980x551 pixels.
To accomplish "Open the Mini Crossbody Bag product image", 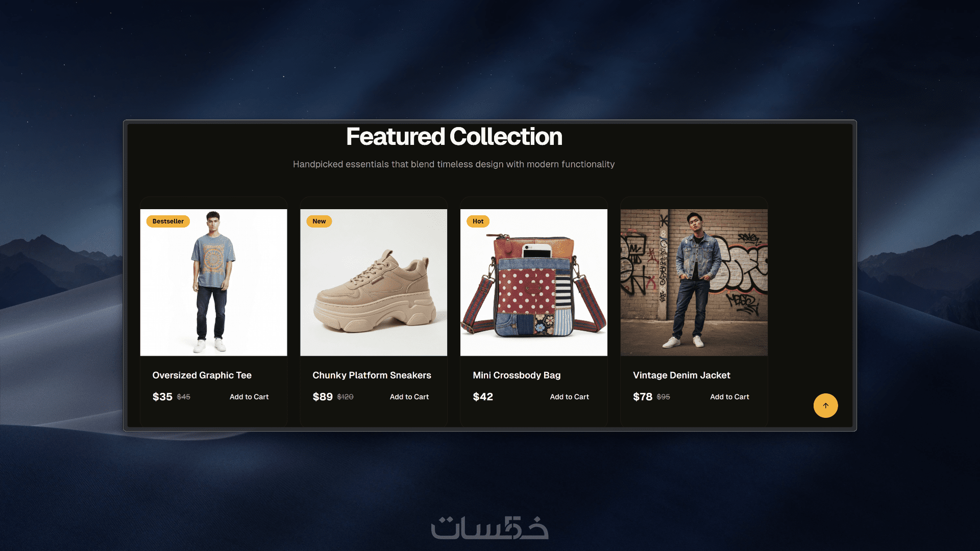I will 534,283.
